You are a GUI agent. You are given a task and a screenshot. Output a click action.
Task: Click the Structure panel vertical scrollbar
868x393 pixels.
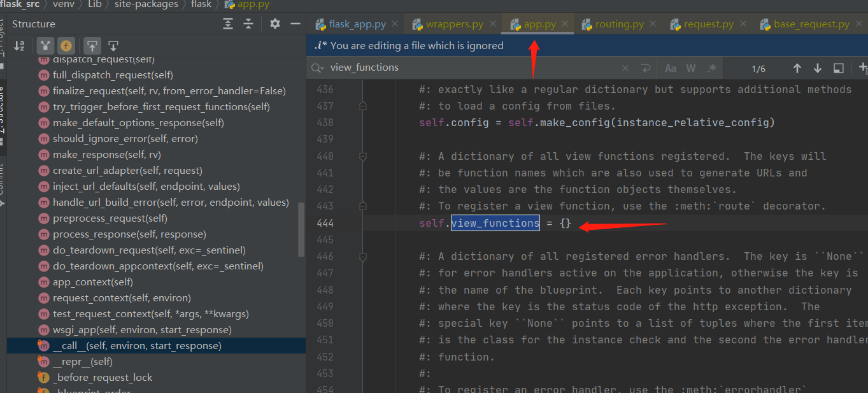[301, 230]
